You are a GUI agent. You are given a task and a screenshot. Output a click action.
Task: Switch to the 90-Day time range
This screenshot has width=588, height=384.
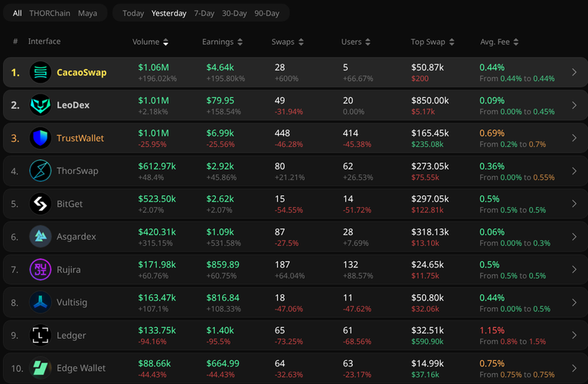(x=266, y=13)
